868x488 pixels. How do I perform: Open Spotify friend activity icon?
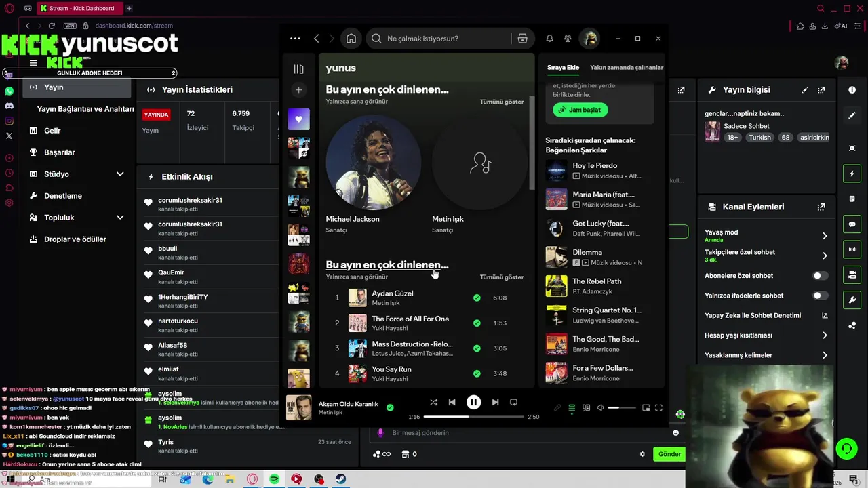click(568, 39)
